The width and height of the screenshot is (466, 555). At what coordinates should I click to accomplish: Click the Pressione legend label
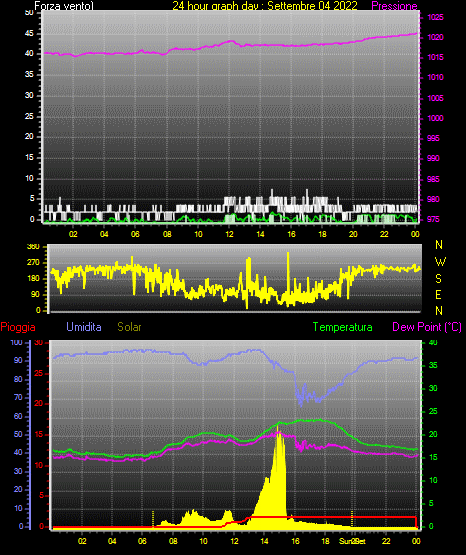click(394, 6)
